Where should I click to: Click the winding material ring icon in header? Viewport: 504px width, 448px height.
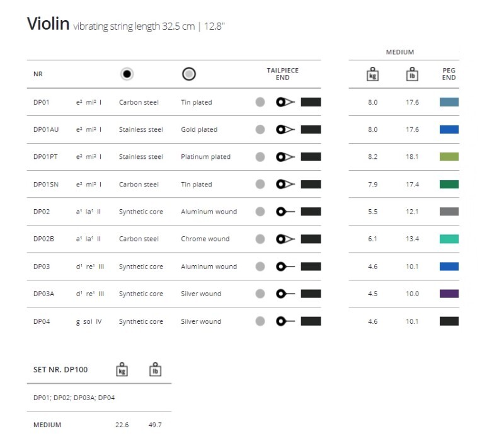click(x=188, y=74)
